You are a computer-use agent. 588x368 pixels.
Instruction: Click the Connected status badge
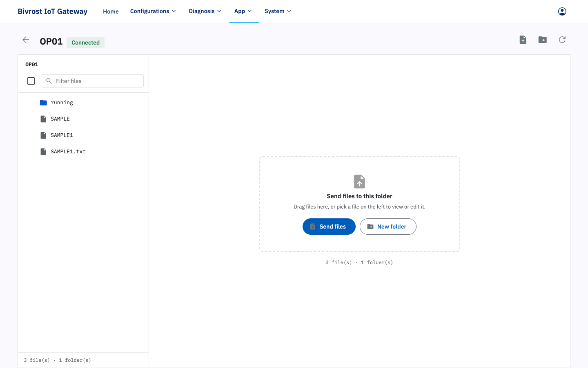85,43
